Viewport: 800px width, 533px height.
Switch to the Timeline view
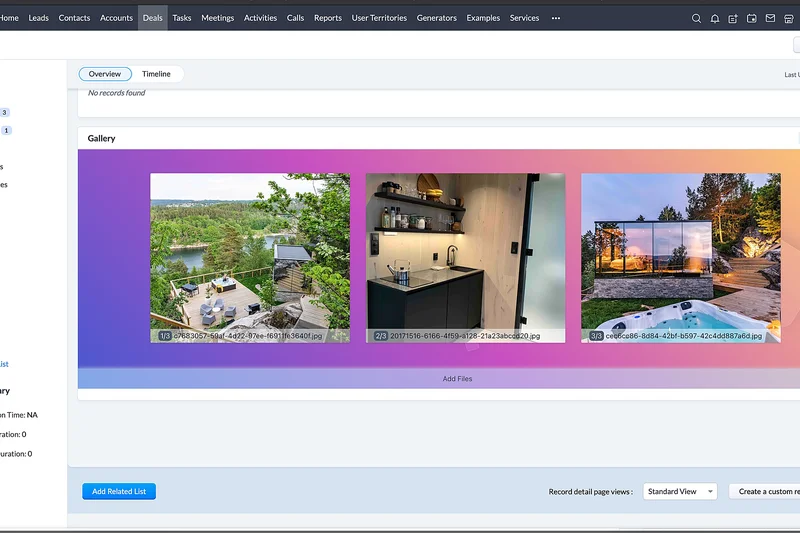156,74
